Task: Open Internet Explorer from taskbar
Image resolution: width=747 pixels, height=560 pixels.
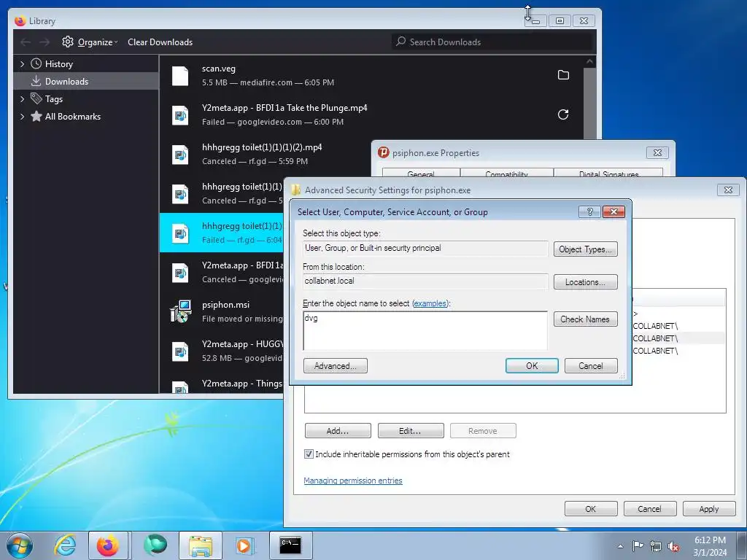Action: 65,545
